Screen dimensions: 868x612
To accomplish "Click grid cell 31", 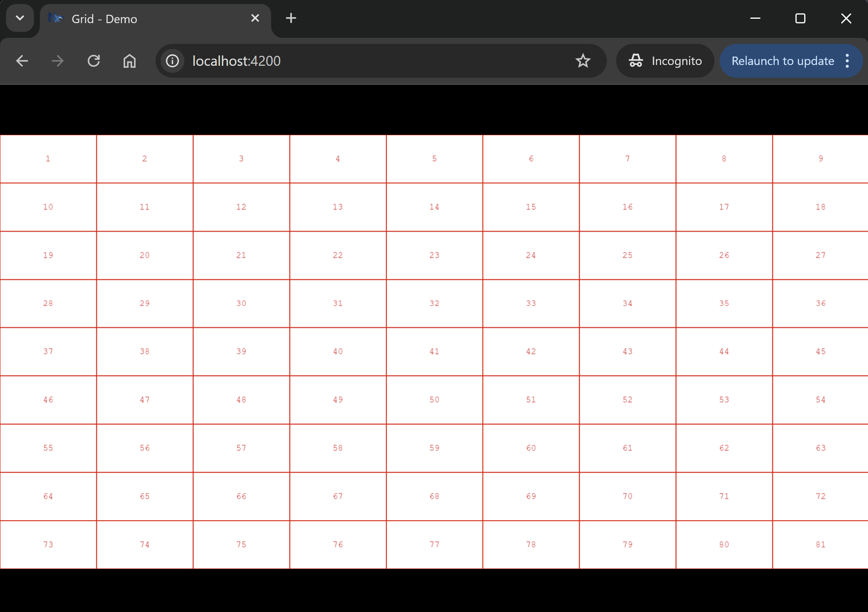I will click(x=338, y=304).
